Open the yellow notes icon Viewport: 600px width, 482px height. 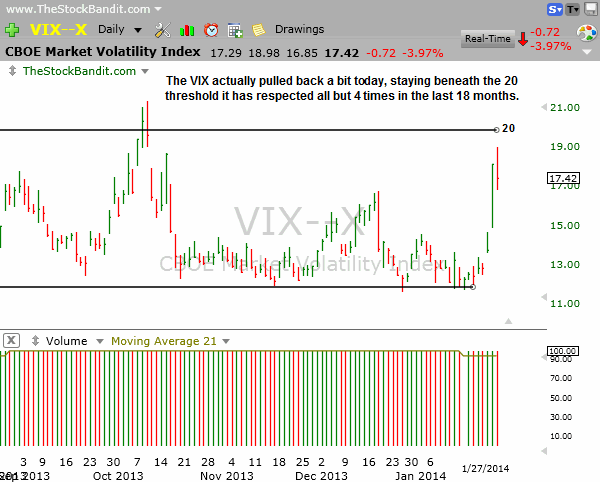259,29
